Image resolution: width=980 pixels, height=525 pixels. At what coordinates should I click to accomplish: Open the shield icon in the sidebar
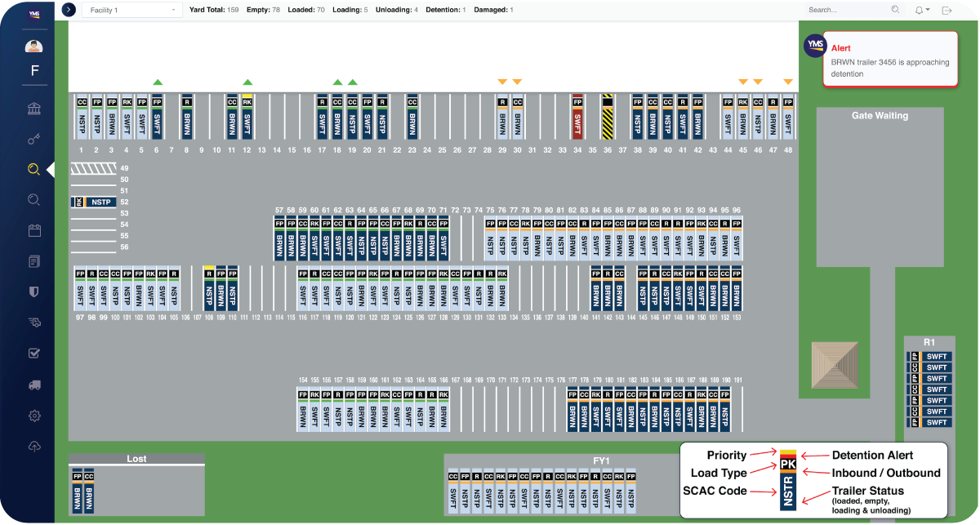[x=34, y=291]
